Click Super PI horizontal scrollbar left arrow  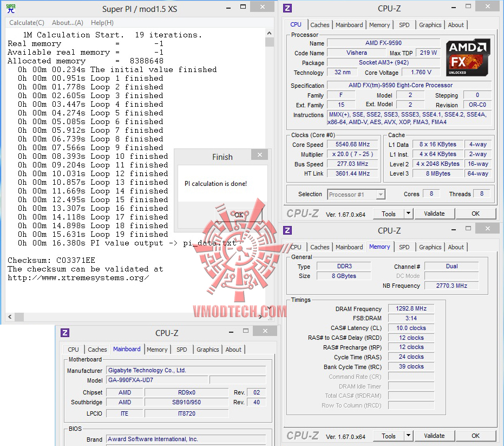pos(10,316)
